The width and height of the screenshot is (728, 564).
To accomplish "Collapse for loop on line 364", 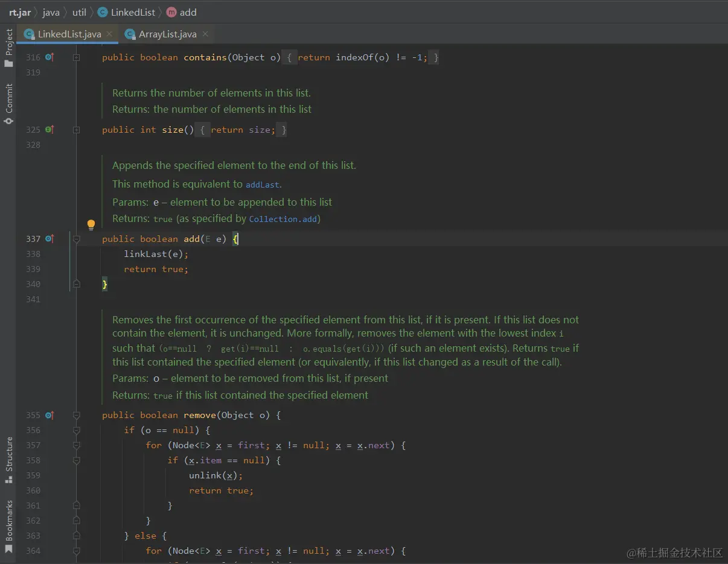I will click(77, 551).
